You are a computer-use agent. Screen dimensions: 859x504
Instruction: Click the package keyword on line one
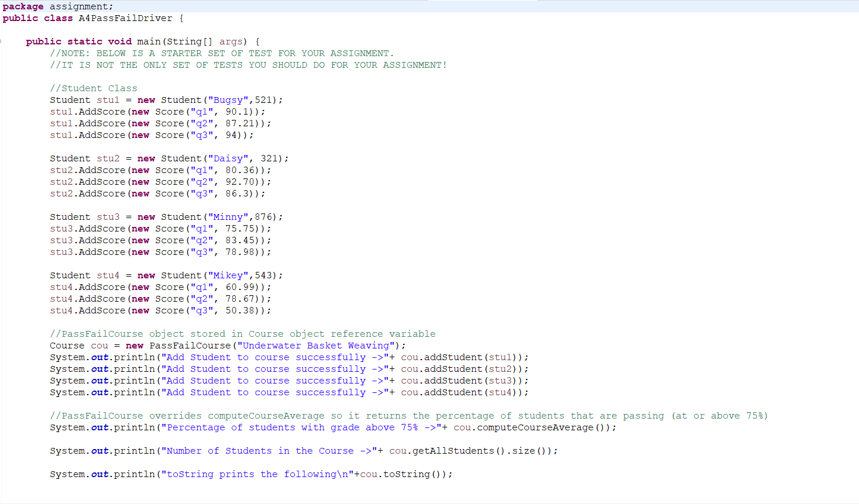[x=22, y=6]
